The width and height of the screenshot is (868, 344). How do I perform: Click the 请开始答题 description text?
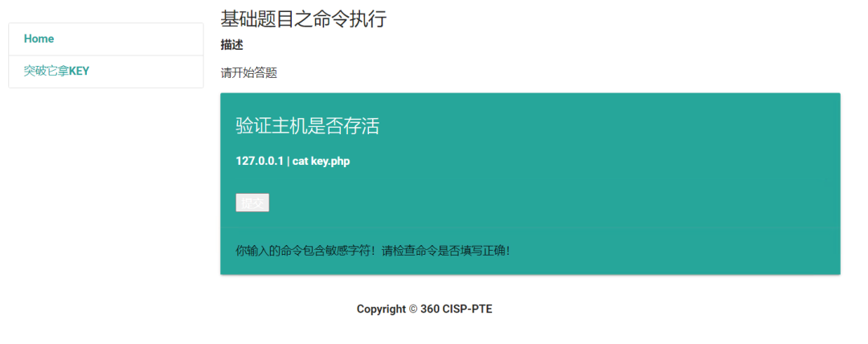click(x=248, y=73)
